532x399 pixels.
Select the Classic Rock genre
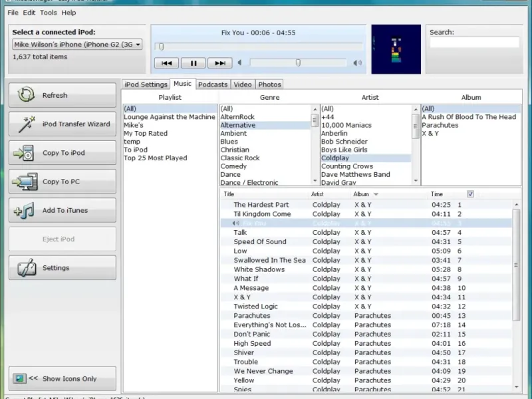240,158
